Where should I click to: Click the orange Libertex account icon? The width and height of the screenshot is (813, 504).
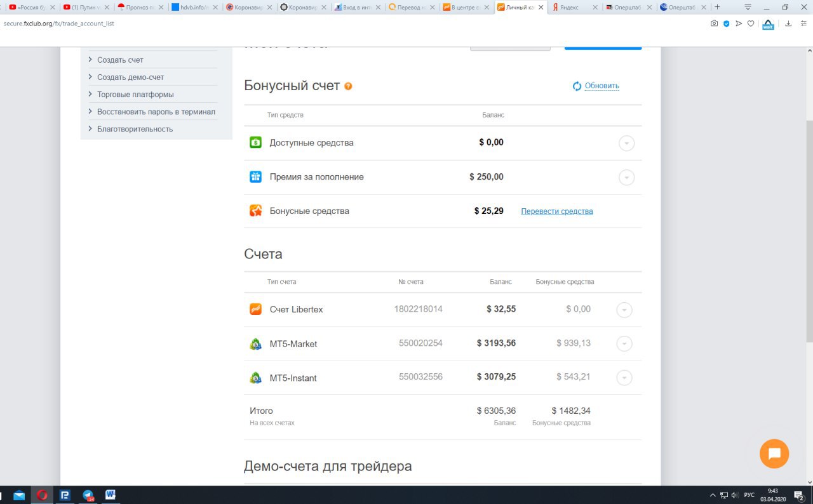[x=255, y=310]
